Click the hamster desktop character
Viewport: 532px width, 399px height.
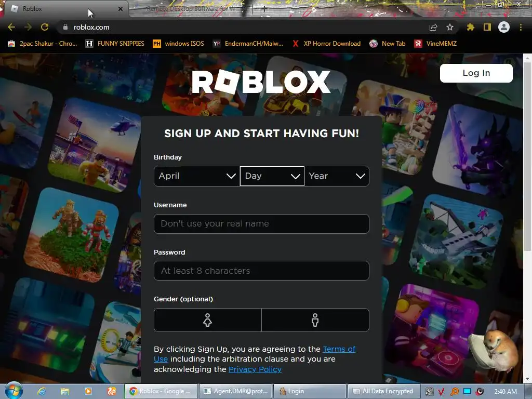(495, 352)
